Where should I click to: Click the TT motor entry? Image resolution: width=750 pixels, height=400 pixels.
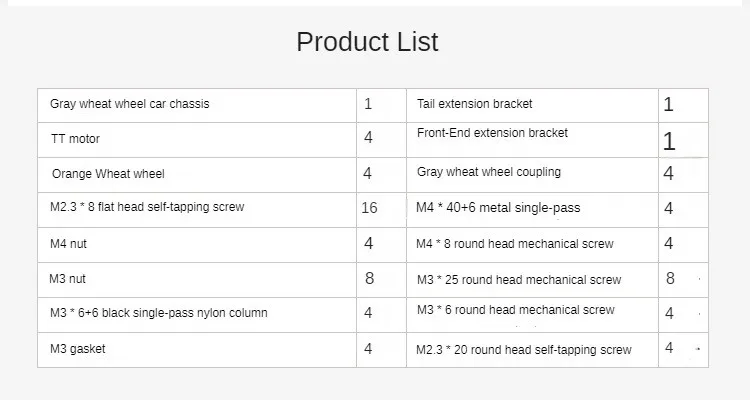pyautogui.click(x=76, y=139)
